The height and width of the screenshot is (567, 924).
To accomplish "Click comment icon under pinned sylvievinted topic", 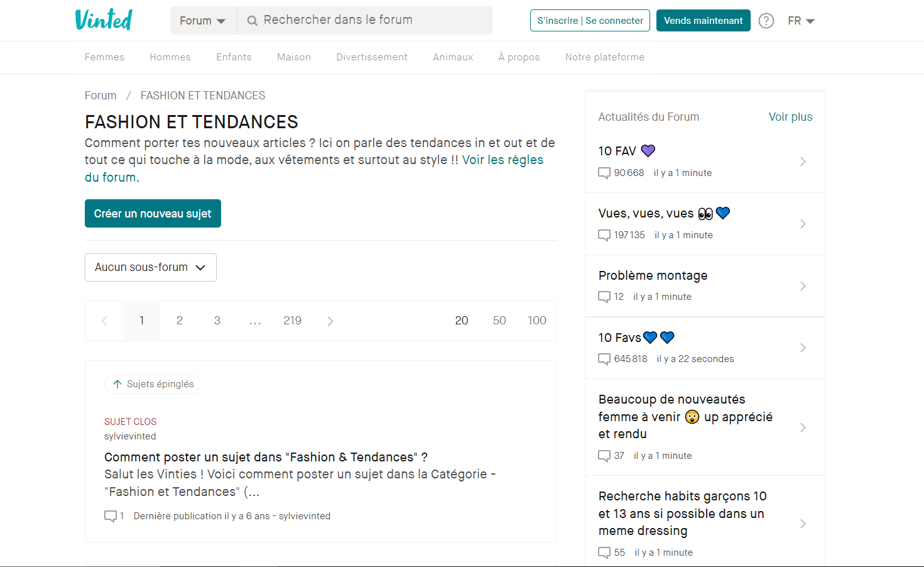I will [x=111, y=516].
